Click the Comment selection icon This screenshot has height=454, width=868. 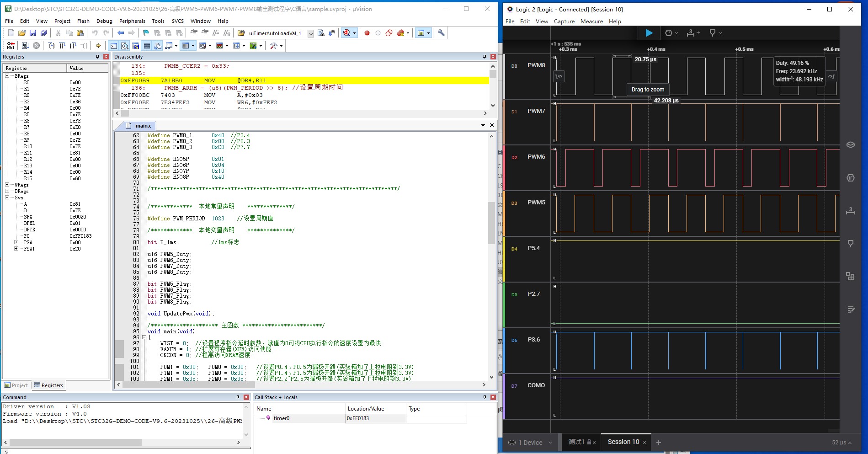pyautogui.click(x=216, y=33)
